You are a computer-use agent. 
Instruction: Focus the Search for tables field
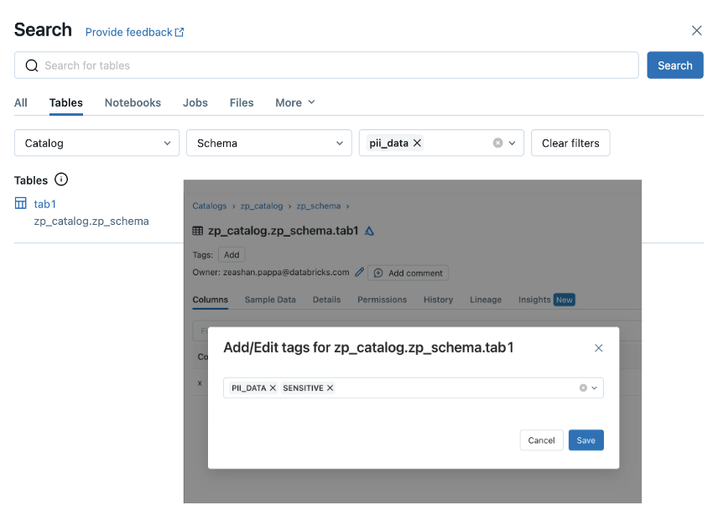tap(330, 66)
